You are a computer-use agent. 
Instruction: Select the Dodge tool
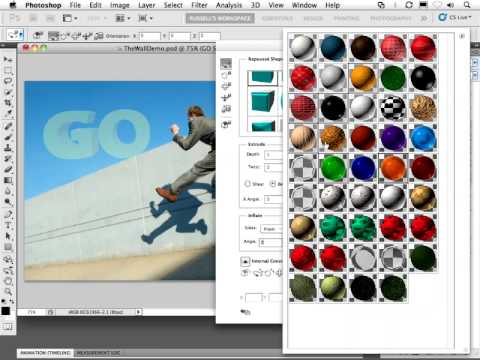click(8, 202)
